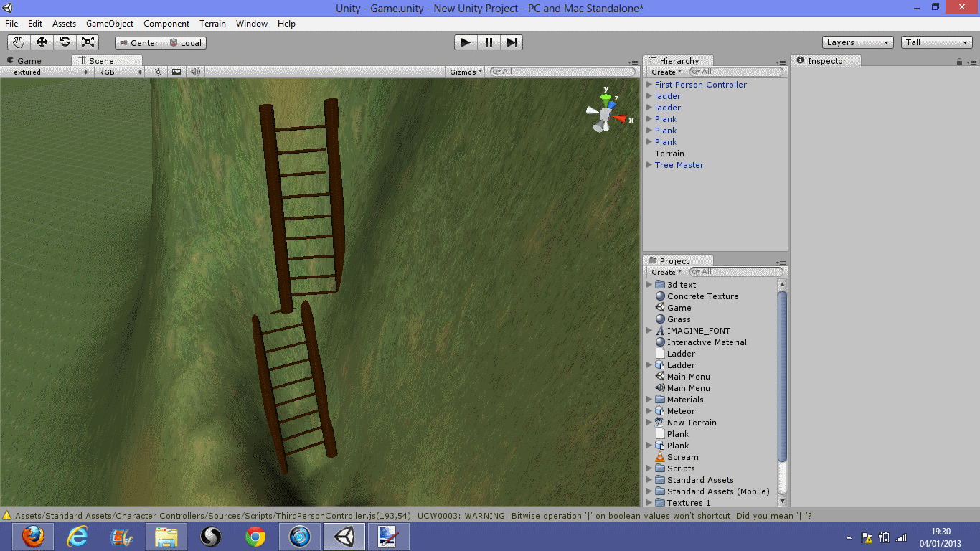This screenshot has height=551, width=980.
Task: Open the Project Create dropdown
Action: coord(666,272)
